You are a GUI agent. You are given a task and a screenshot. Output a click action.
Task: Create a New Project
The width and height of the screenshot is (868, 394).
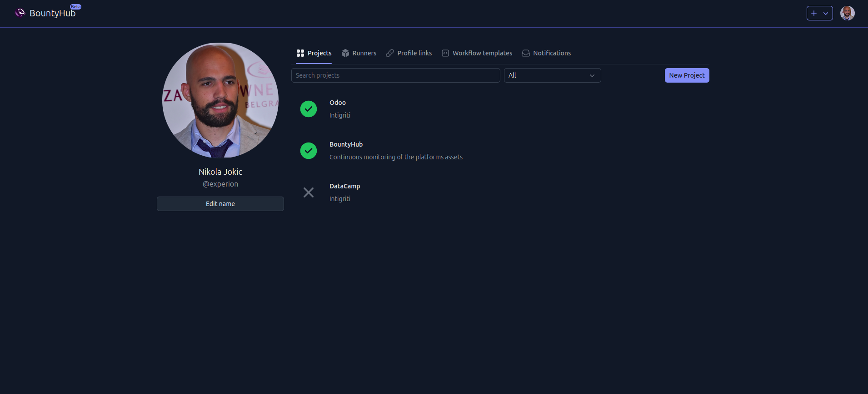(x=687, y=75)
